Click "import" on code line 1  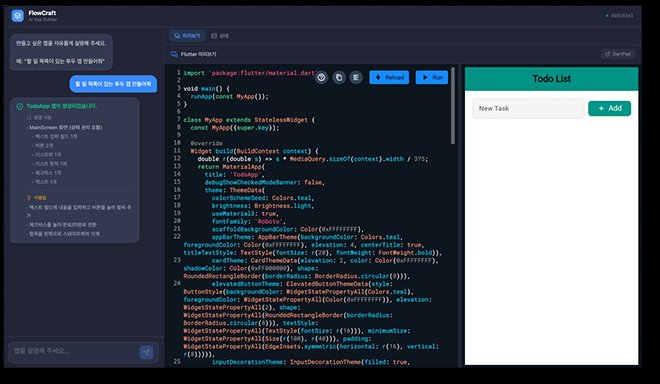click(194, 73)
